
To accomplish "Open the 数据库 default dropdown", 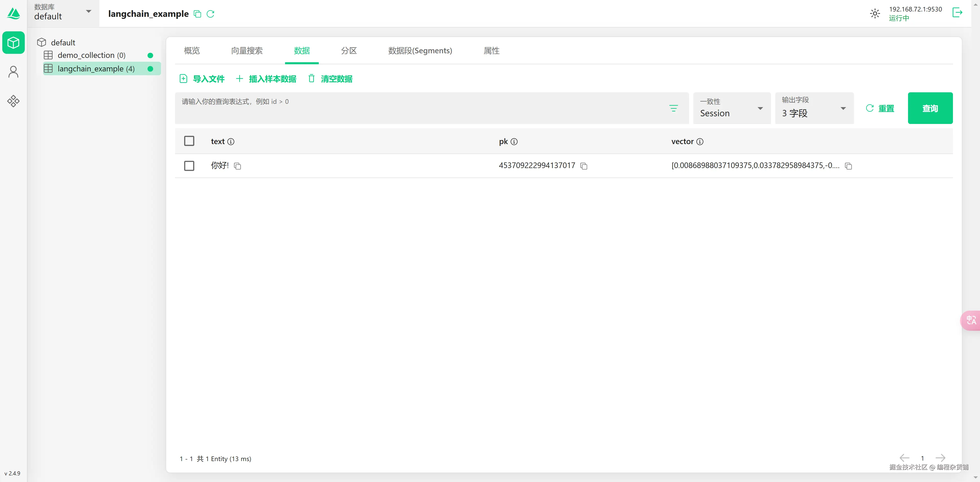I will point(63,12).
